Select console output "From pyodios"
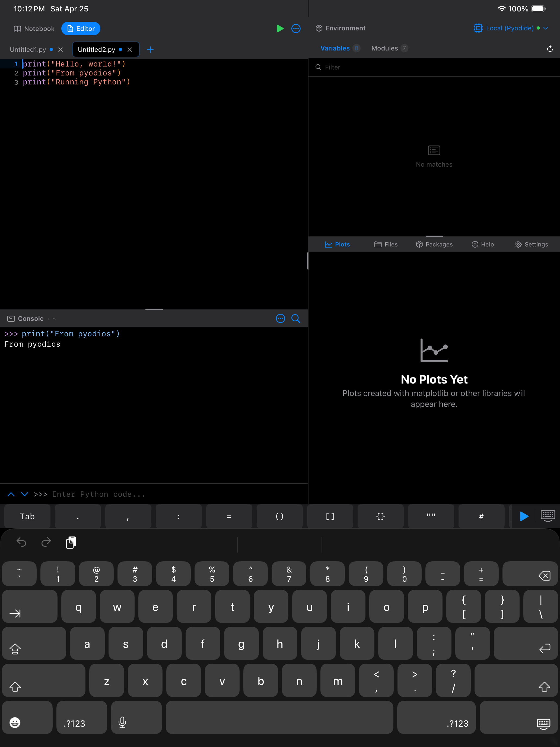This screenshot has height=747, width=560. coord(32,344)
